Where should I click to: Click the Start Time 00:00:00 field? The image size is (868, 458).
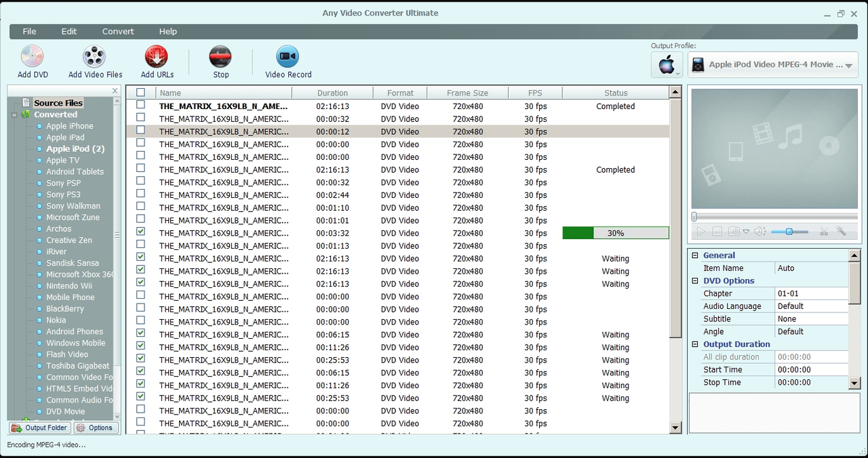pyautogui.click(x=811, y=370)
